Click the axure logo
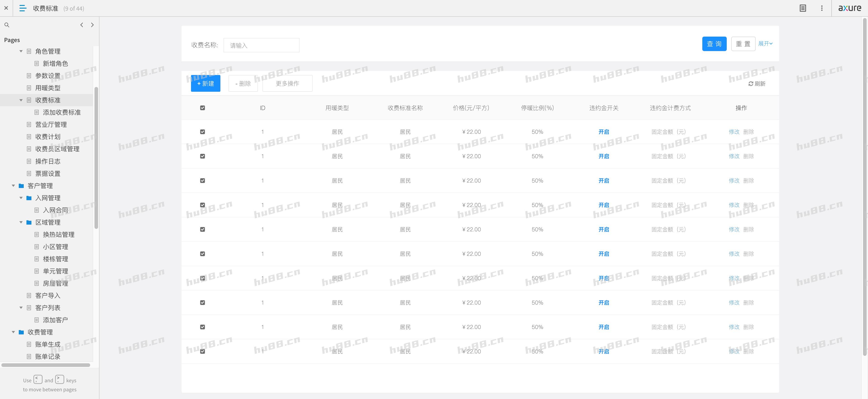 tap(849, 8)
